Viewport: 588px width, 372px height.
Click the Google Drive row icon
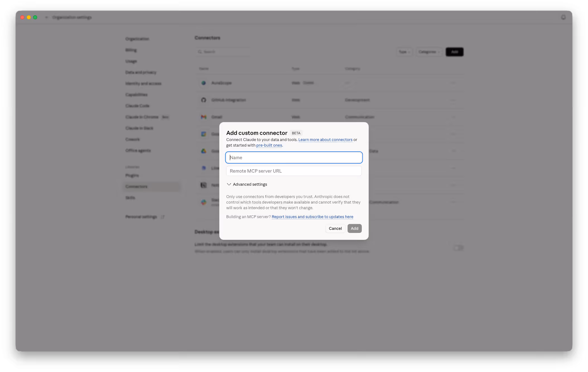click(204, 151)
